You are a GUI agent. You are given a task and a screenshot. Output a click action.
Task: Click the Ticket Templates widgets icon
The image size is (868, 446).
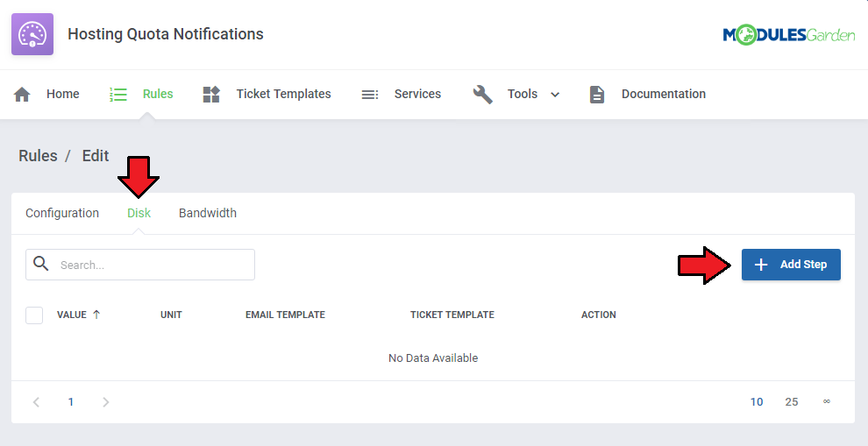point(211,94)
